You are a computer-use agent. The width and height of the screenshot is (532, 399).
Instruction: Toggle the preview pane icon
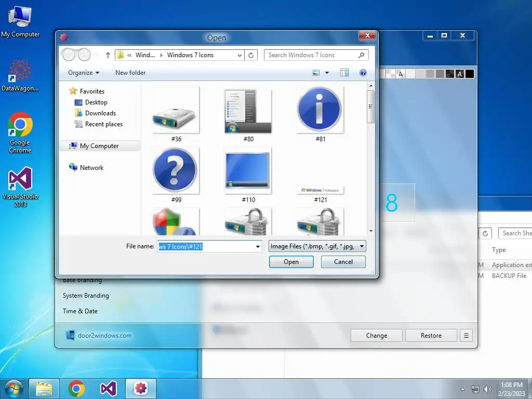344,73
